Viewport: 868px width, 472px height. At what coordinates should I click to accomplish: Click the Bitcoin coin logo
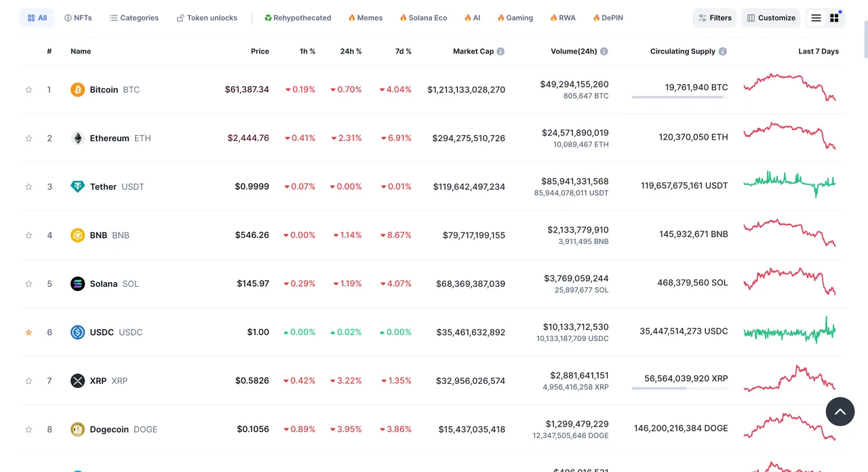pos(78,90)
